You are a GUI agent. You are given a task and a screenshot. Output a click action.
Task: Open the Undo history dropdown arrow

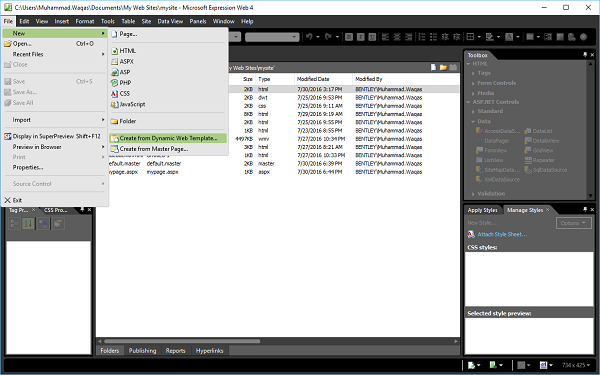point(318,37)
